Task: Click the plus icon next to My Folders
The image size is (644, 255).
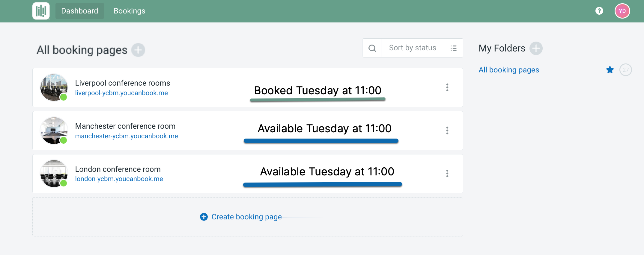Action: (536, 48)
